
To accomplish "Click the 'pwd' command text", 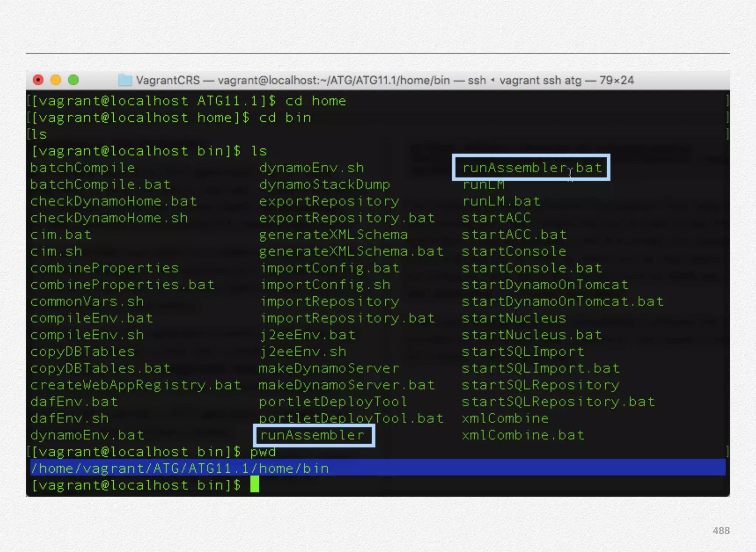I will pos(263,452).
